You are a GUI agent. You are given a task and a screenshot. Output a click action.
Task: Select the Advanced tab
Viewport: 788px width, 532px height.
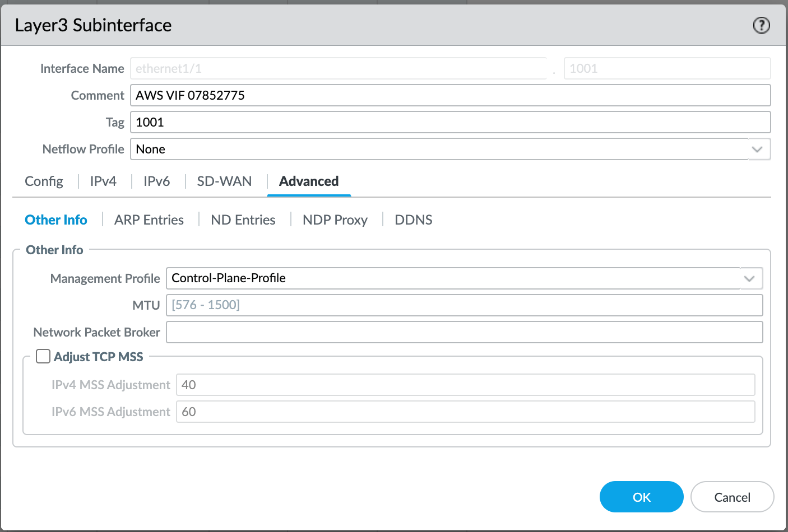point(309,181)
